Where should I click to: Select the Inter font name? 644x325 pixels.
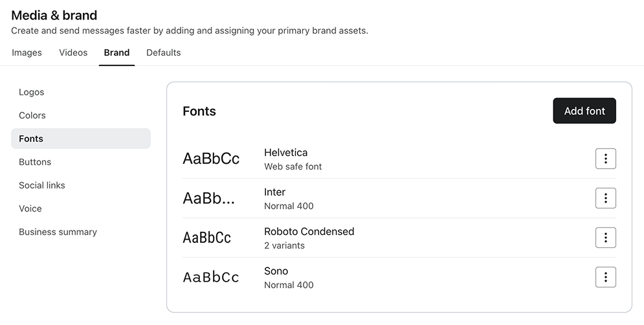point(275,192)
